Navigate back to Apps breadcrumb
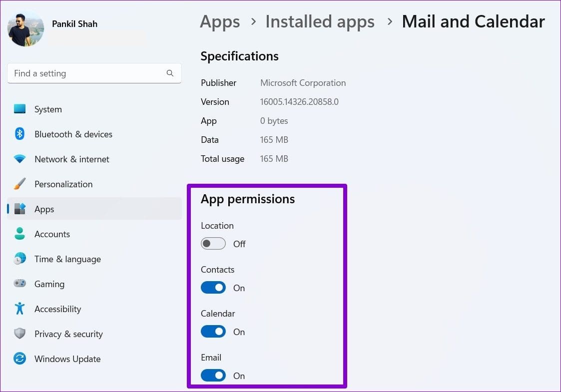This screenshot has height=392, width=561. tap(220, 22)
